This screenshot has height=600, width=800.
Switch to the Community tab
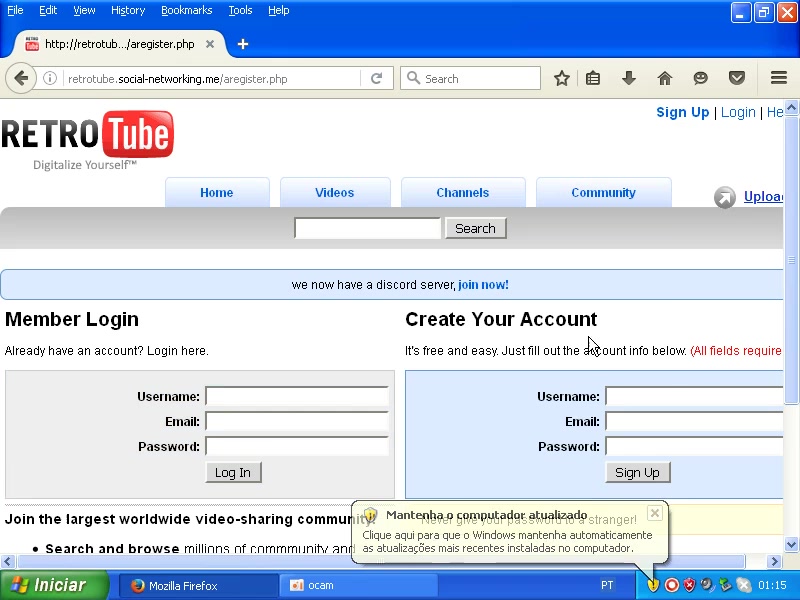click(603, 193)
